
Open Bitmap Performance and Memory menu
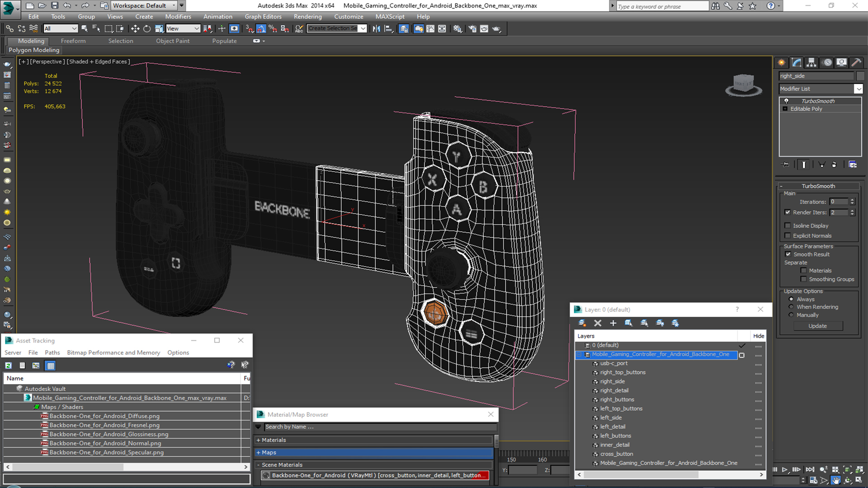tap(113, 352)
